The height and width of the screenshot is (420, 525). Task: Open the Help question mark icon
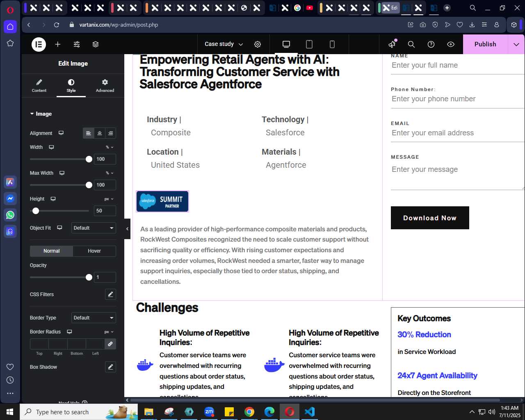(431, 44)
